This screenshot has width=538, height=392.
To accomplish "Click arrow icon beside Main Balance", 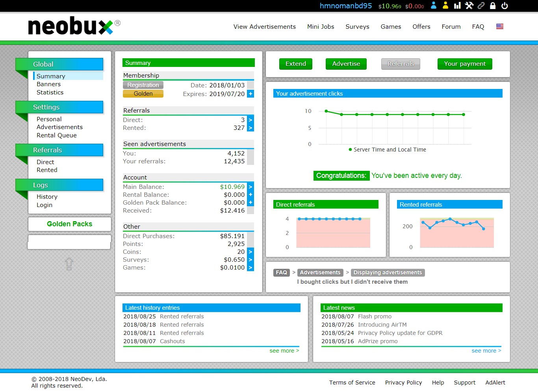I will (x=250, y=187).
